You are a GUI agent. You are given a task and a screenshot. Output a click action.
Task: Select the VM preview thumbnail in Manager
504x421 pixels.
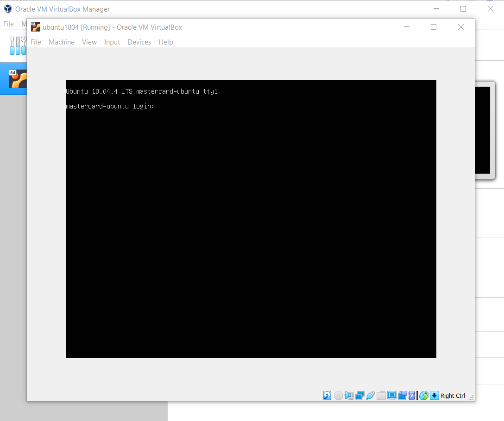[485, 130]
